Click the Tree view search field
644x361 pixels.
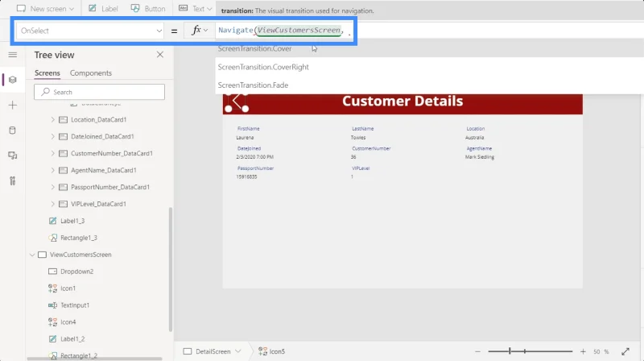point(99,92)
